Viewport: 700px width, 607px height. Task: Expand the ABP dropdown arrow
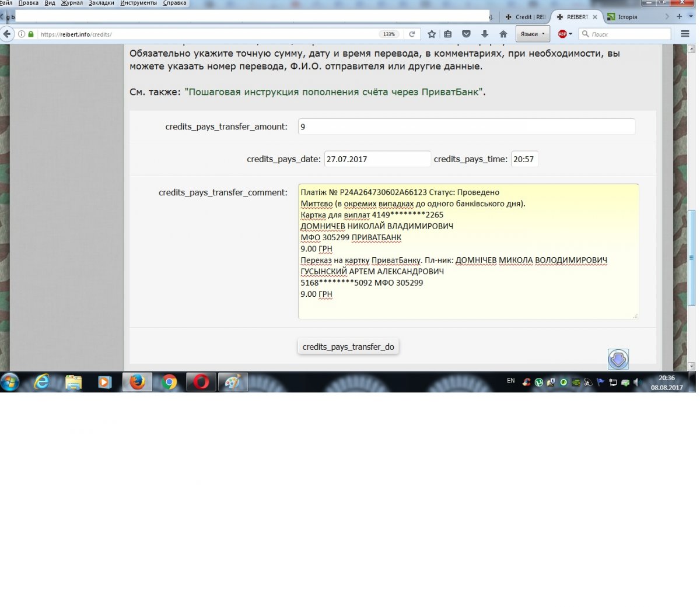coord(570,34)
